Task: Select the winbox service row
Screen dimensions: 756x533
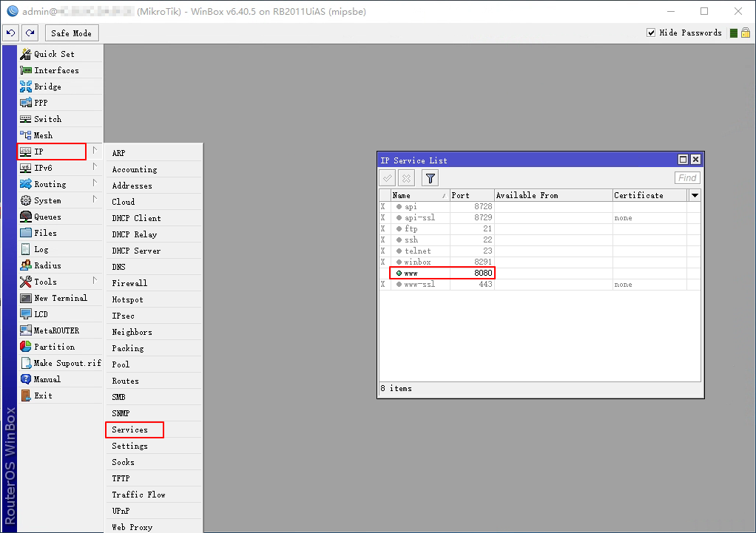Action: 539,262
